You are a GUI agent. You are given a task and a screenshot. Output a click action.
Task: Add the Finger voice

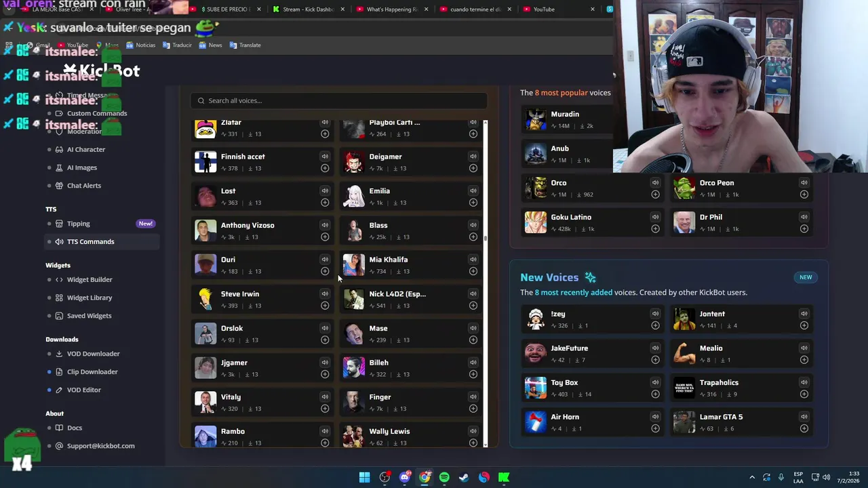(x=473, y=409)
